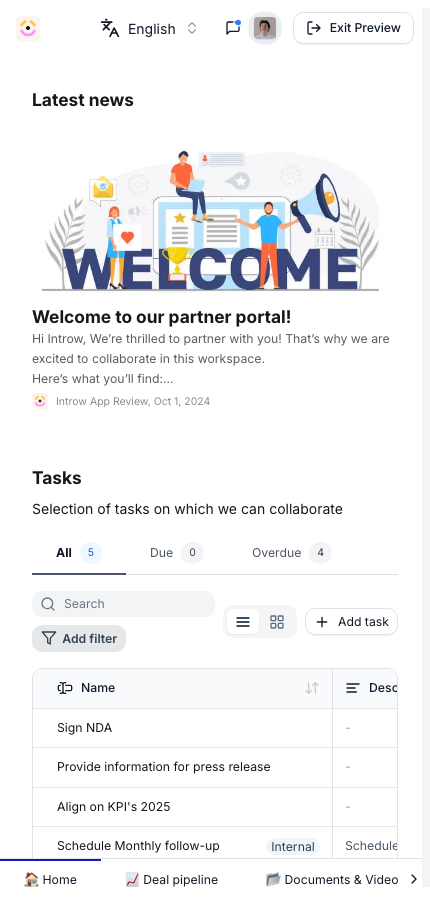
Task: Open the Deal pipeline tab
Action: point(172,879)
